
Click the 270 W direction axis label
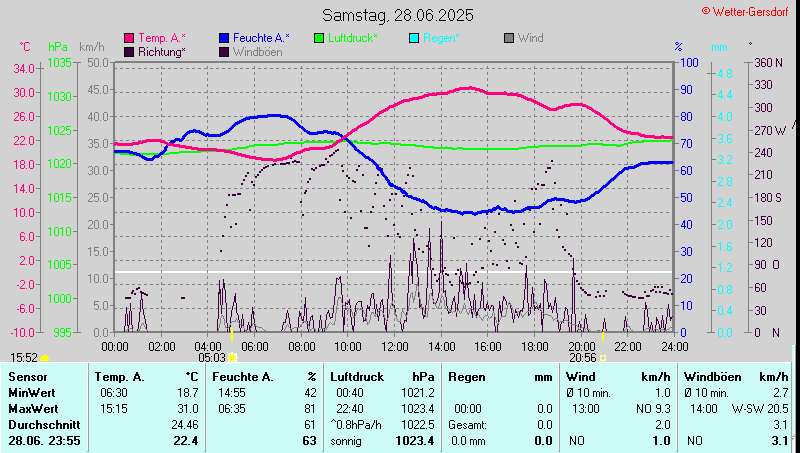pos(770,131)
